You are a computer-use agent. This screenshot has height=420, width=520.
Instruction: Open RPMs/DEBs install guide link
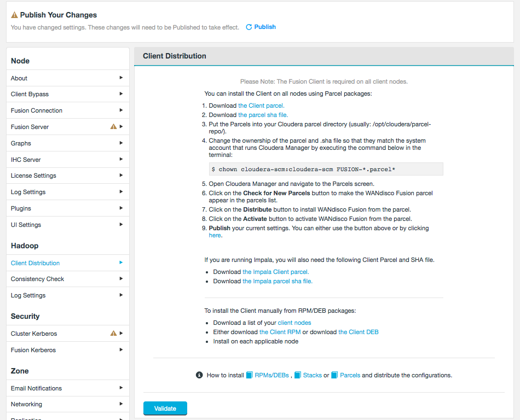tap(271, 375)
